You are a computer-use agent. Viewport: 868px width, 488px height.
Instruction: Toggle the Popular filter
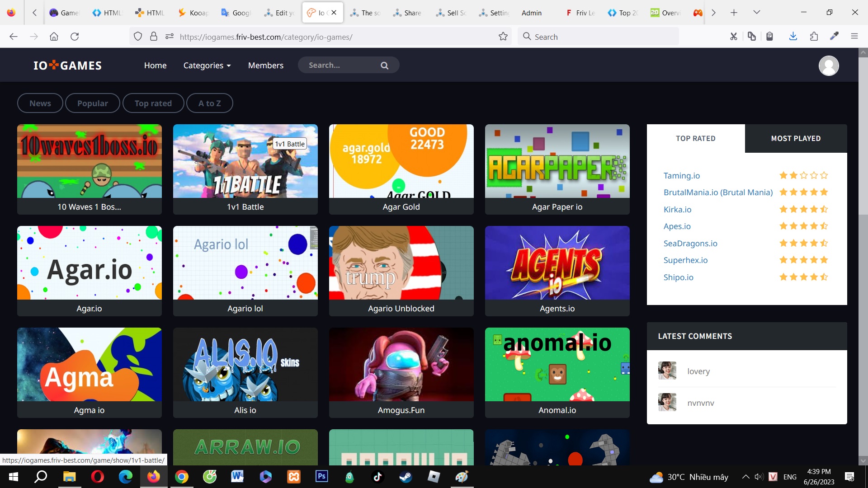tap(92, 103)
